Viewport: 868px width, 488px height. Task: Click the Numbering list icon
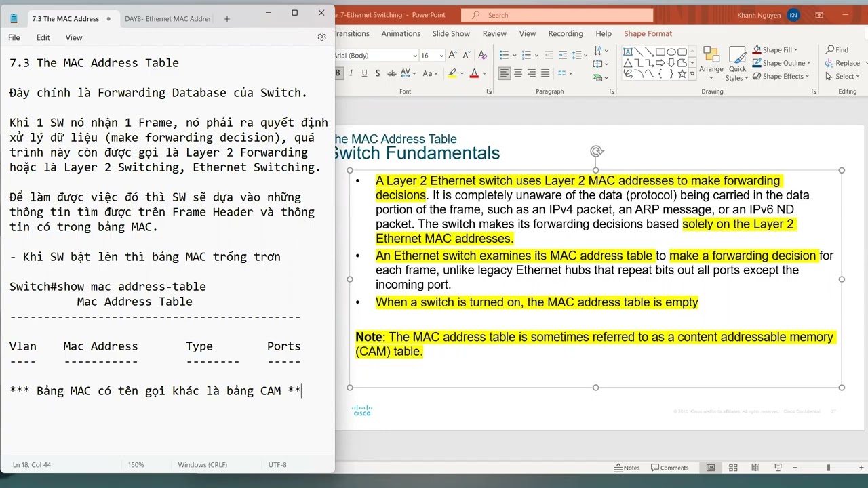527,55
